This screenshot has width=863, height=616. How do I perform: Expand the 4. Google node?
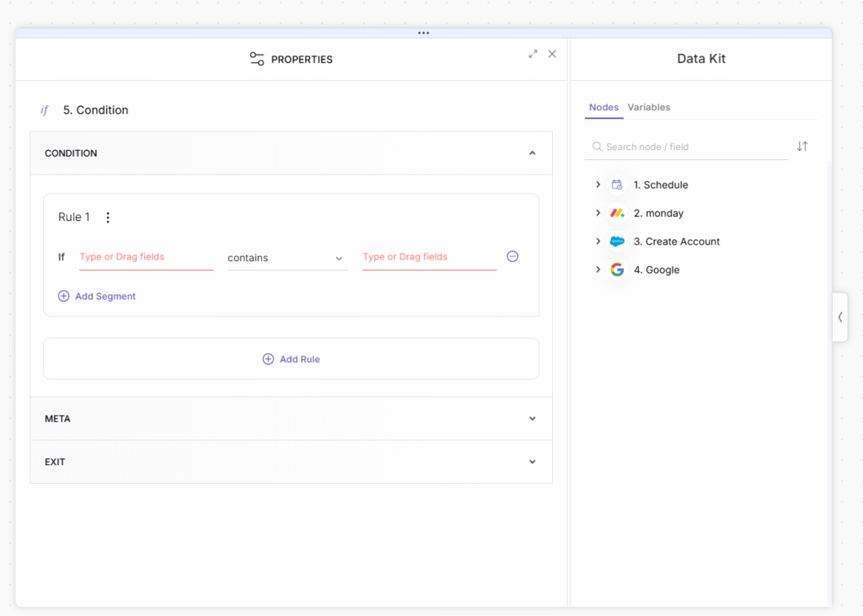click(x=598, y=270)
